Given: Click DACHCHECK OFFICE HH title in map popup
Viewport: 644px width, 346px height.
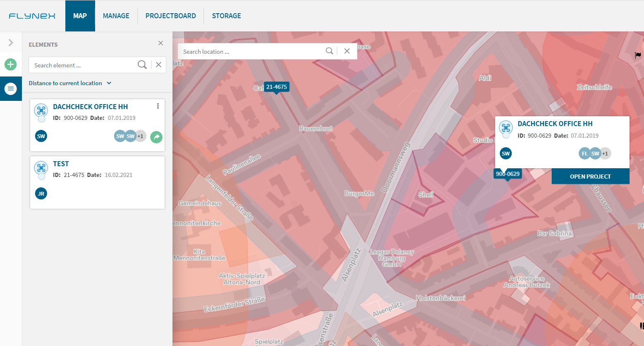Looking at the screenshot, I should coord(555,124).
